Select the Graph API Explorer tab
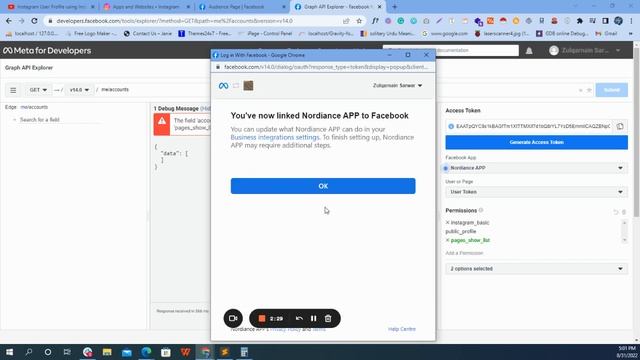 click(x=337, y=7)
